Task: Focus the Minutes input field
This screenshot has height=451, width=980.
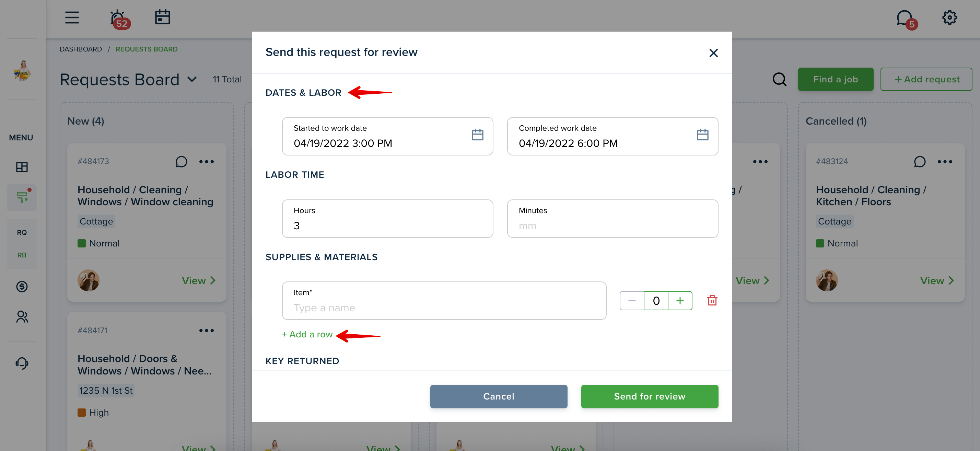Action: pos(612,218)
